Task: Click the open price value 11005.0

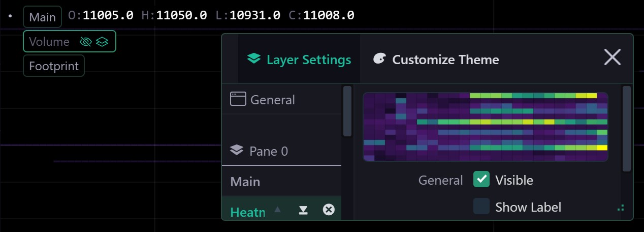Action: (x=108, y=15)
